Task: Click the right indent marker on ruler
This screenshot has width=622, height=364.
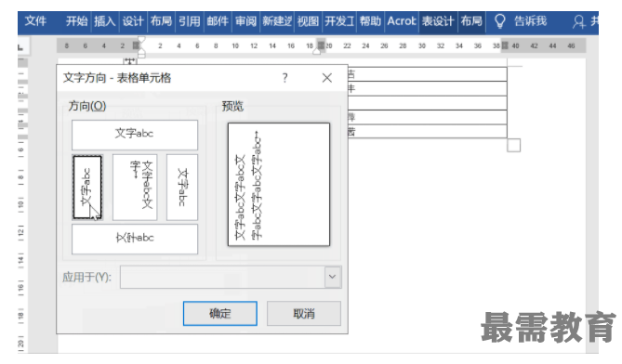Action: pos(316,51)
